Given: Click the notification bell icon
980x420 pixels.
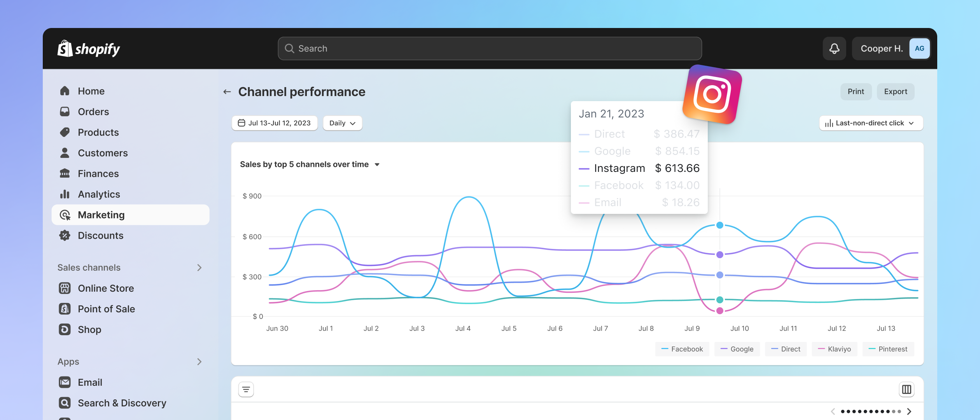Looking at the screenshot, I should click(834, 48).
